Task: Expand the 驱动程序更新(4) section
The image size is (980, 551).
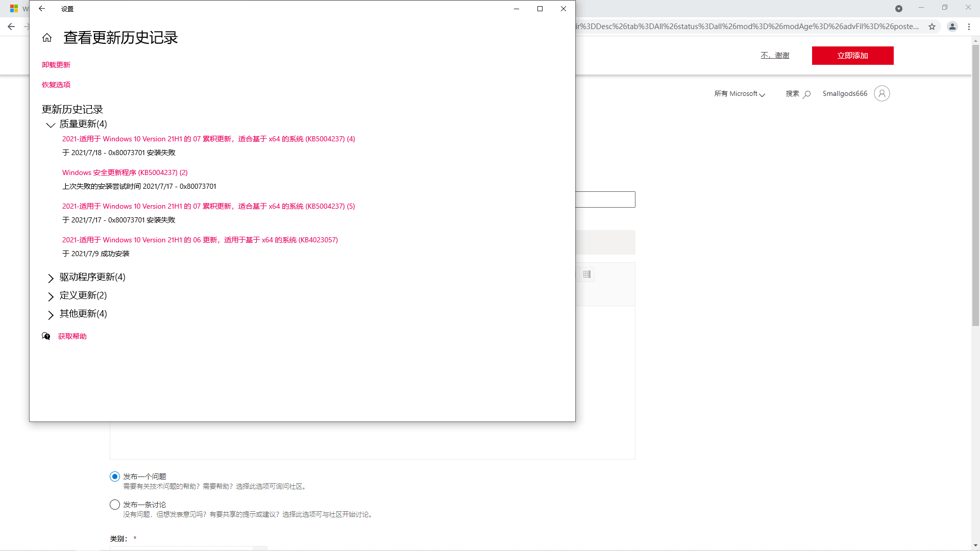Action: click(51, 278)
